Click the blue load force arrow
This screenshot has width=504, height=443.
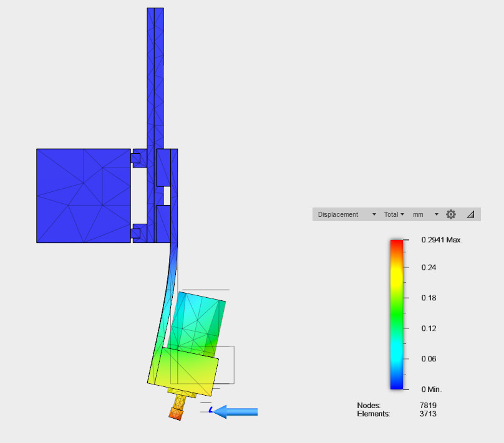pyautogui.click(x=235, y=412)
